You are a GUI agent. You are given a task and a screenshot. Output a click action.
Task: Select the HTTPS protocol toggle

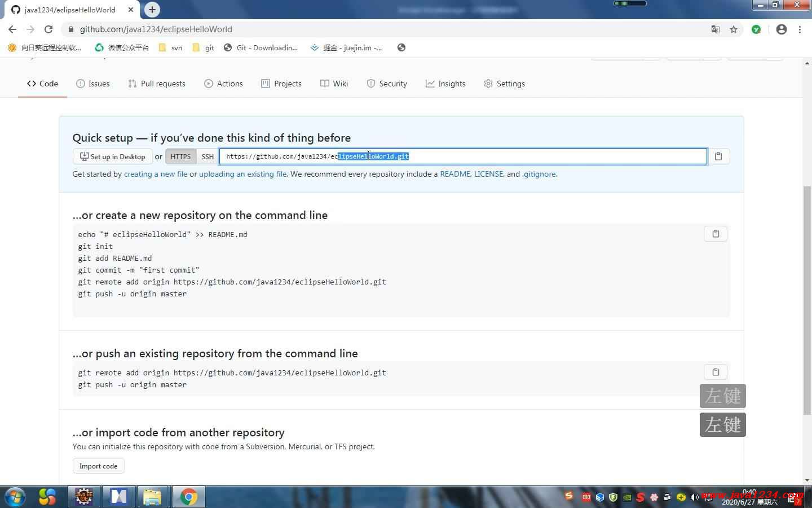(180, 156)
